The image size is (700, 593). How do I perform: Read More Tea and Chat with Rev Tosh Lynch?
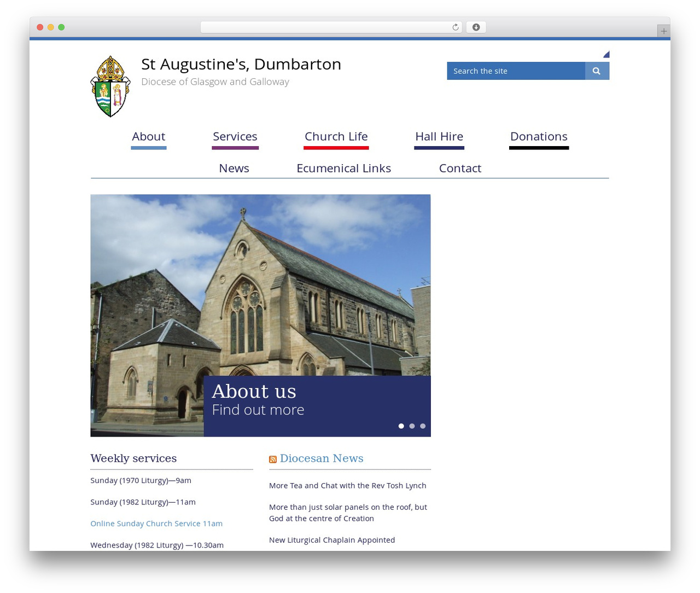point(348,486)
